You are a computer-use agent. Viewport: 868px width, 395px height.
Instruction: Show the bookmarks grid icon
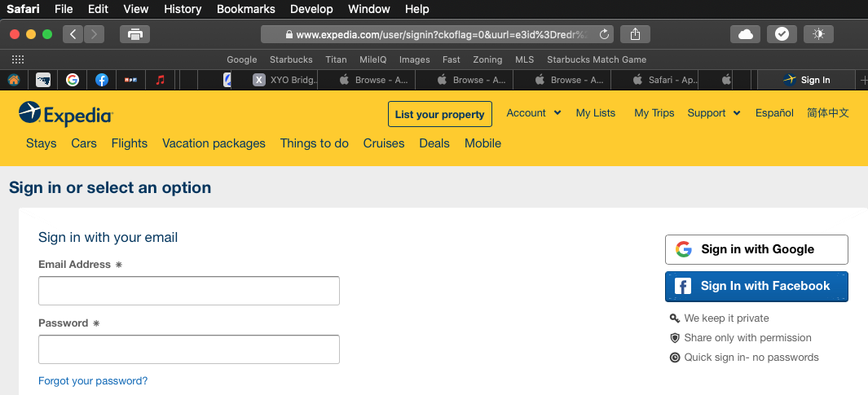tap(18, 59)
